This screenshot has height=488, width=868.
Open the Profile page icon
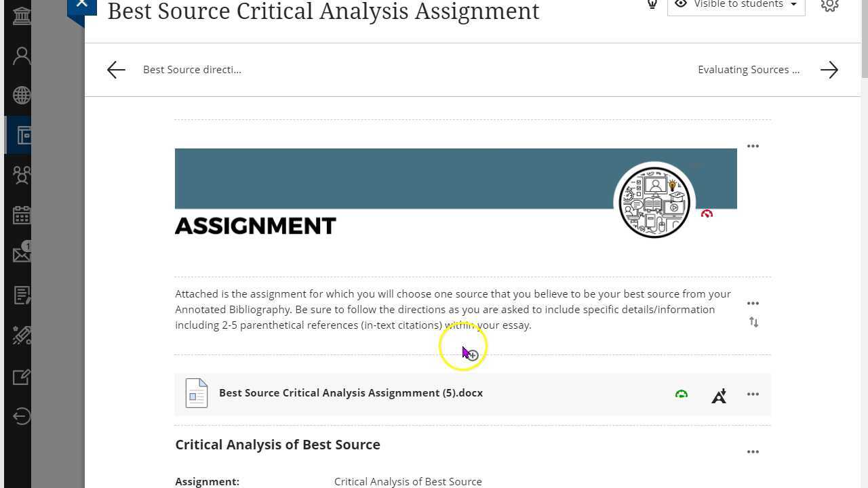pos(21,56)
